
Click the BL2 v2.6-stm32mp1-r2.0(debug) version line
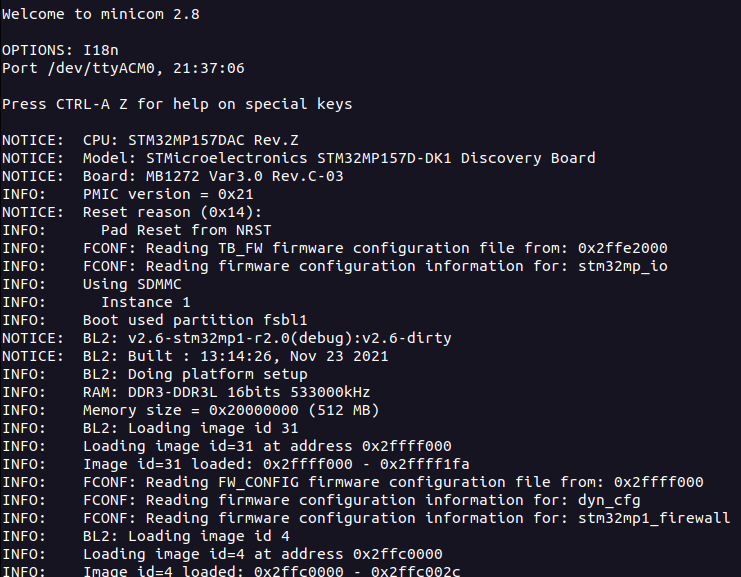click(227, 338)
